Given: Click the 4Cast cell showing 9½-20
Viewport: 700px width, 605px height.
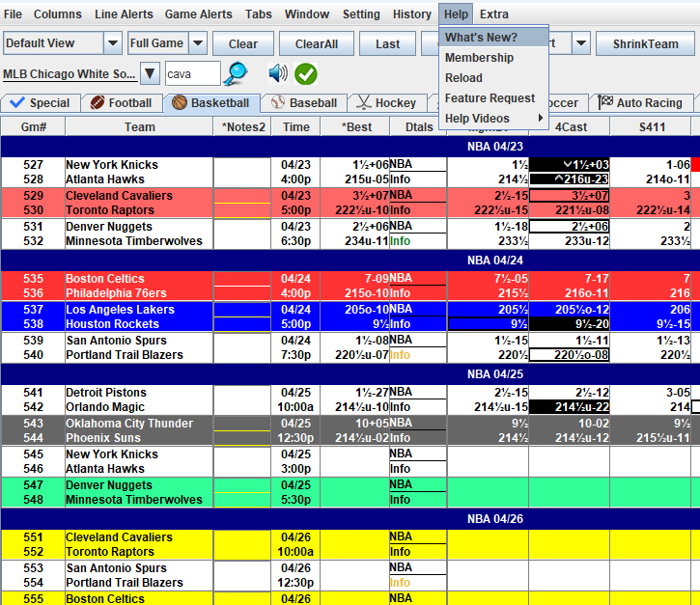Looking at the screenshot, I should tap(570, 324).
